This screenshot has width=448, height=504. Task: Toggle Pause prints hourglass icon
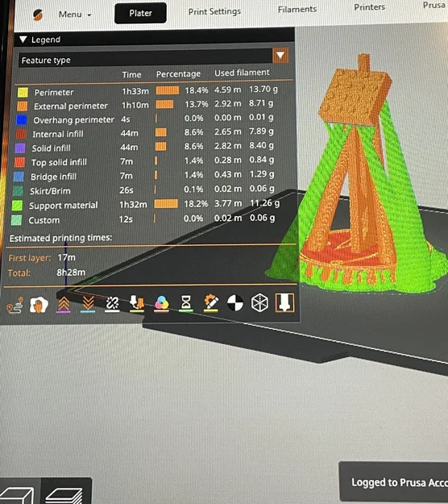[186, 303]
